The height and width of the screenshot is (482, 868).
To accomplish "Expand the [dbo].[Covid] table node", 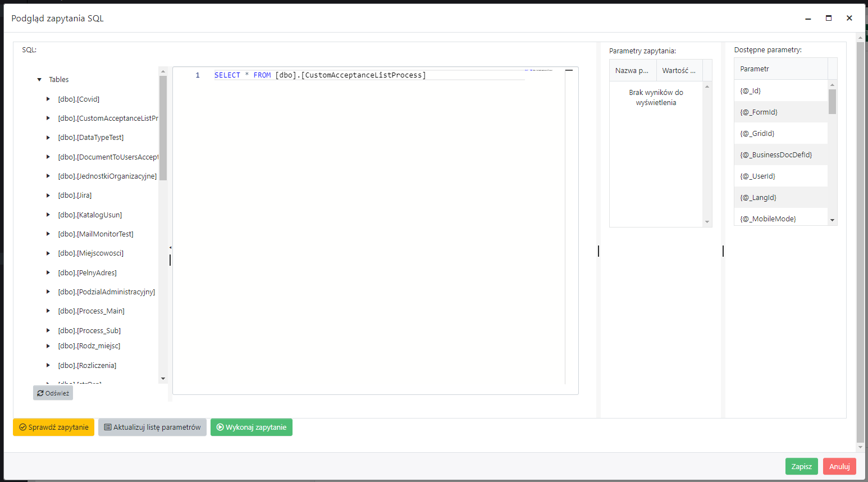I will coord(48,99).
